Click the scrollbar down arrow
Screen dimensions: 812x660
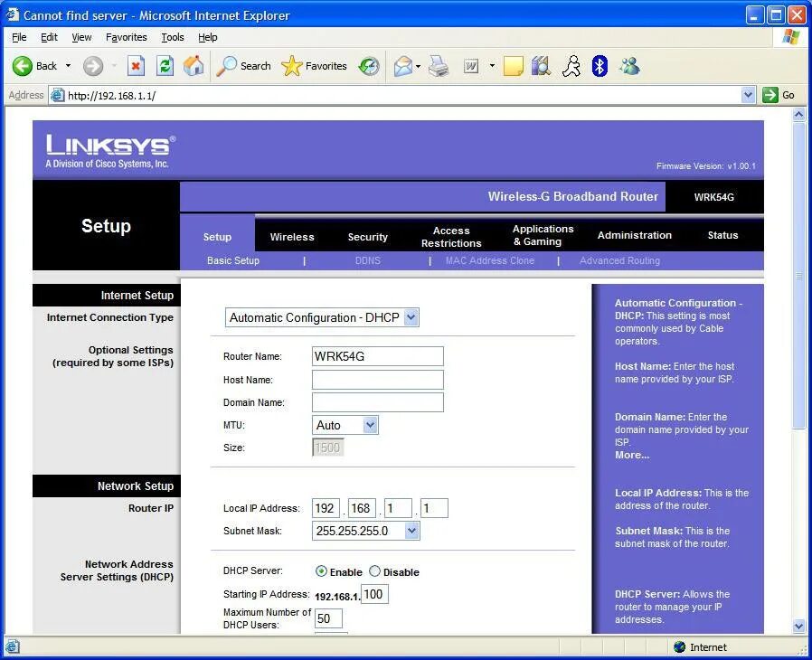click(799, 627)
